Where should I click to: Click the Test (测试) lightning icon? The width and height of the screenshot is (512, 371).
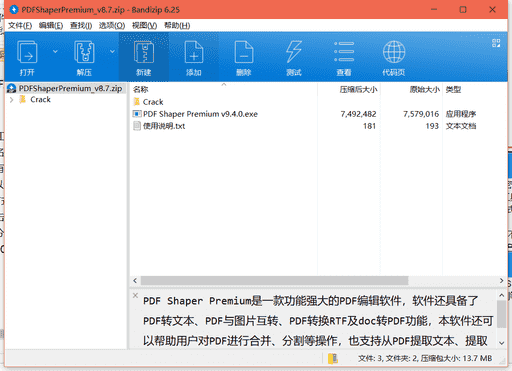point(294,52)
